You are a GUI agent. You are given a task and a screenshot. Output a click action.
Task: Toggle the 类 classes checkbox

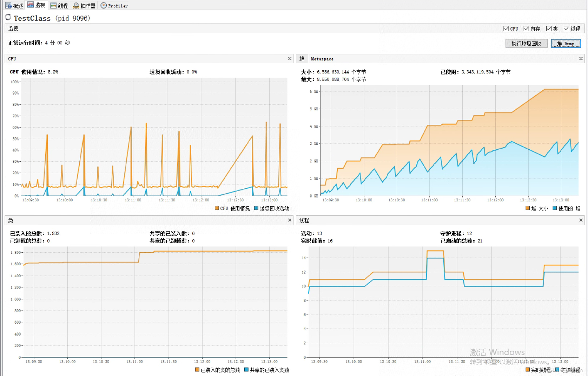coord(549,29)
